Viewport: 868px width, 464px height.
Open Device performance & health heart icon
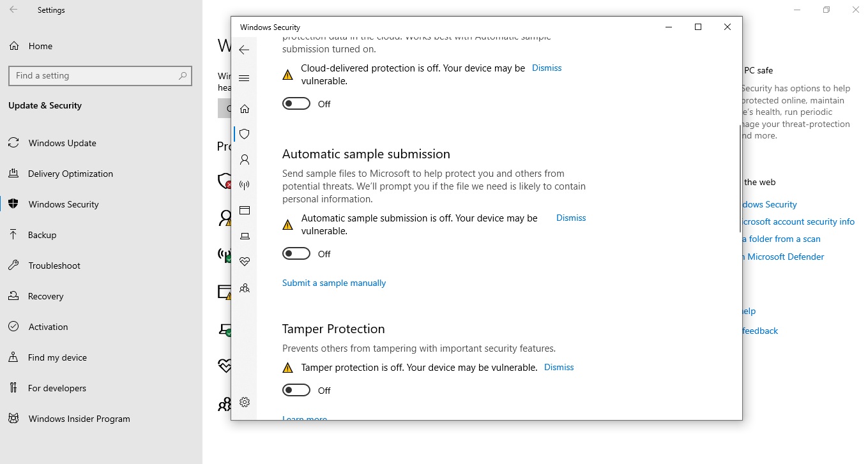[244, 262]
